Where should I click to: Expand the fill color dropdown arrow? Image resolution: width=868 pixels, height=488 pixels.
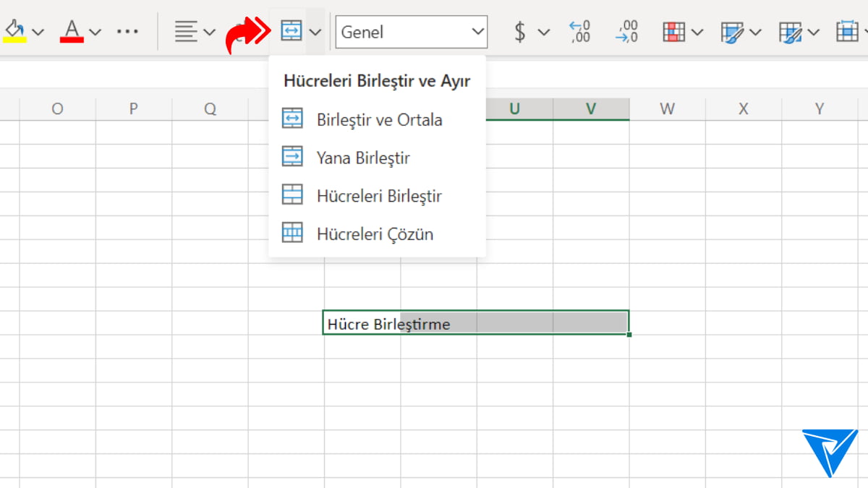pos(38,32)
